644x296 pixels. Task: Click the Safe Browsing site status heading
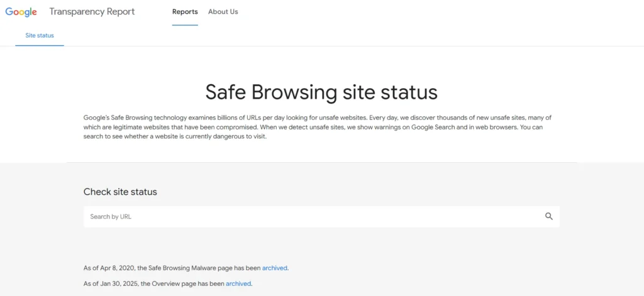(x=321, y=92)
